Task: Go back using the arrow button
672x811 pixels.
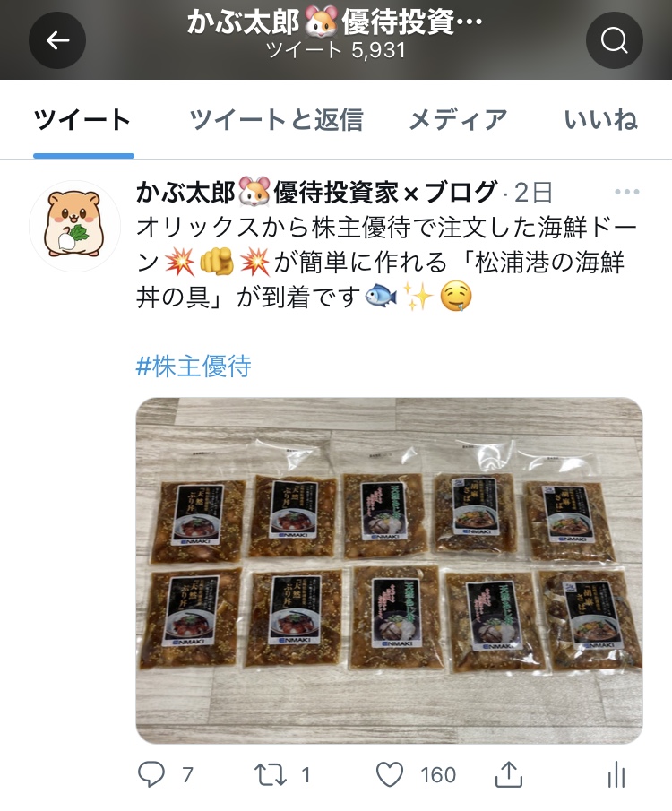Action: [x=57, y=40]
